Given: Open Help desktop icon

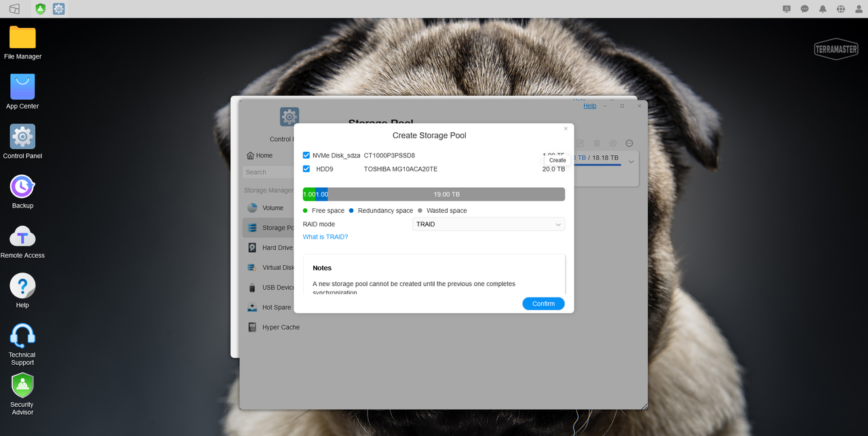Looking at the screenshot, I should point(22,291).
